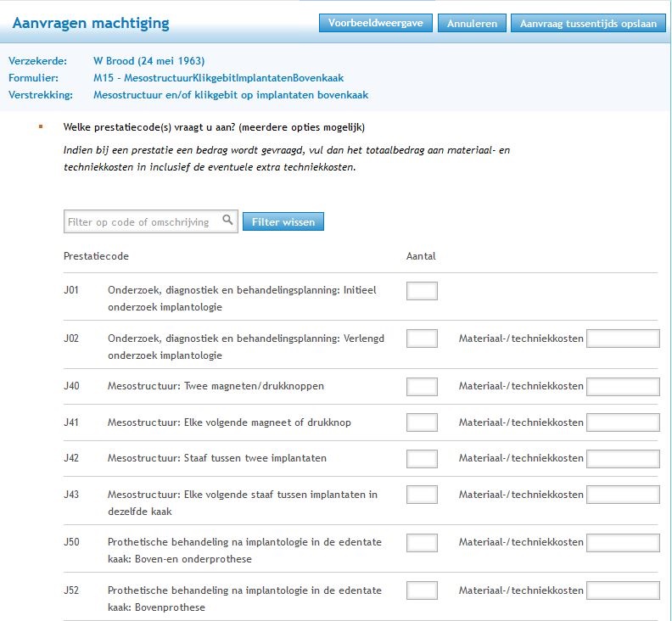
Task: Click description Boven-en onderprothese
Action: click(x=244, y=551)
